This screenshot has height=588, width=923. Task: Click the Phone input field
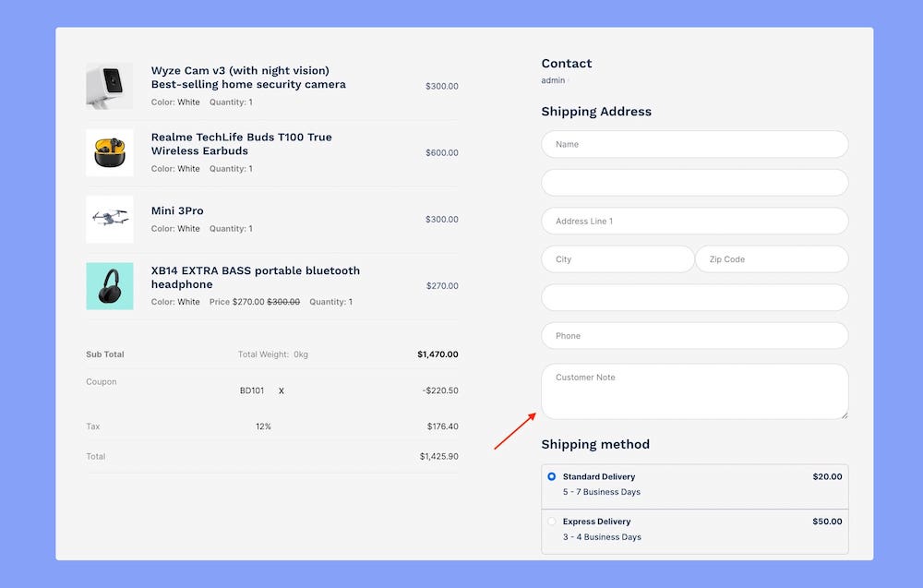(694, 336)
